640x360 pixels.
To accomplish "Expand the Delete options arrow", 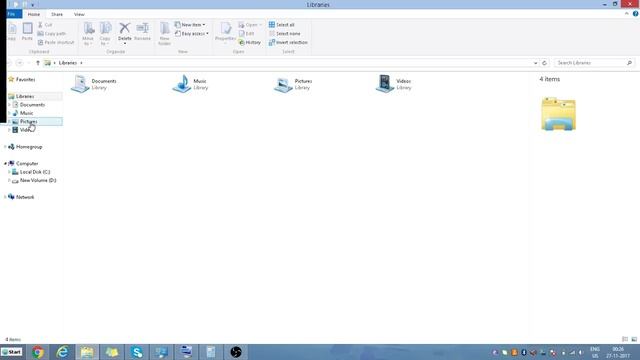I will click(125, 43).
